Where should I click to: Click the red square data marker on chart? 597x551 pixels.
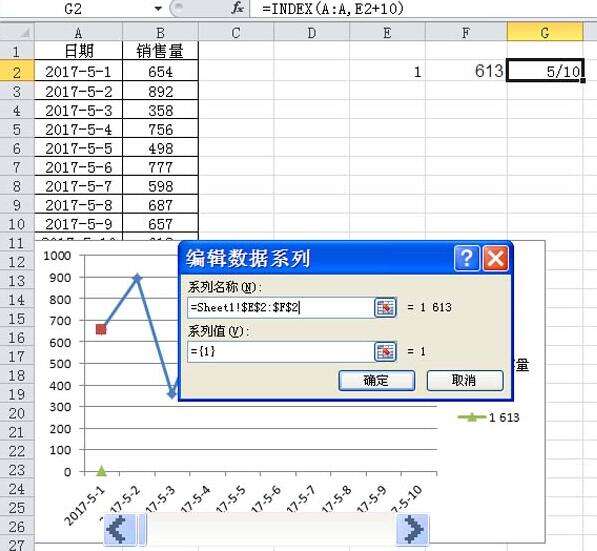point(101,329)
